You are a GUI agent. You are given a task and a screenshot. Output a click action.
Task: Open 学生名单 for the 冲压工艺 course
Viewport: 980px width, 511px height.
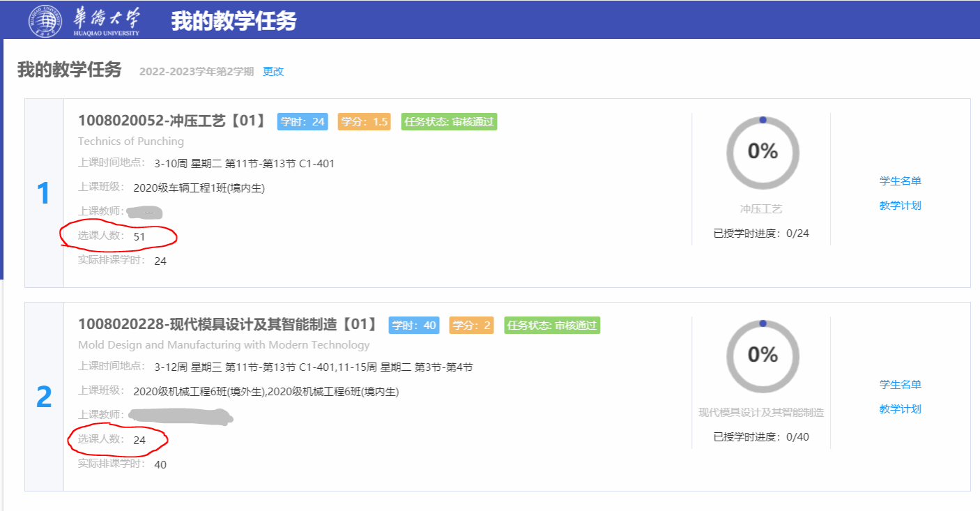(x=900, y=181)
